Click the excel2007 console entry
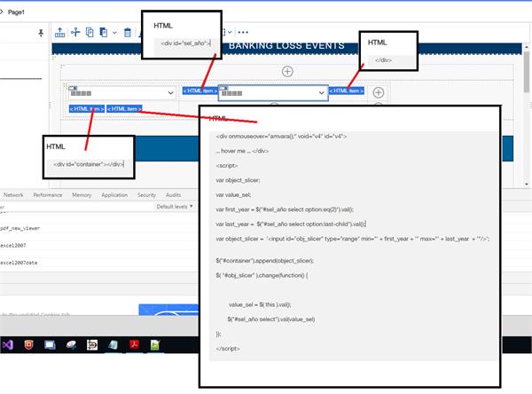This screenshot has width=532, height=394. pos(13,246)
